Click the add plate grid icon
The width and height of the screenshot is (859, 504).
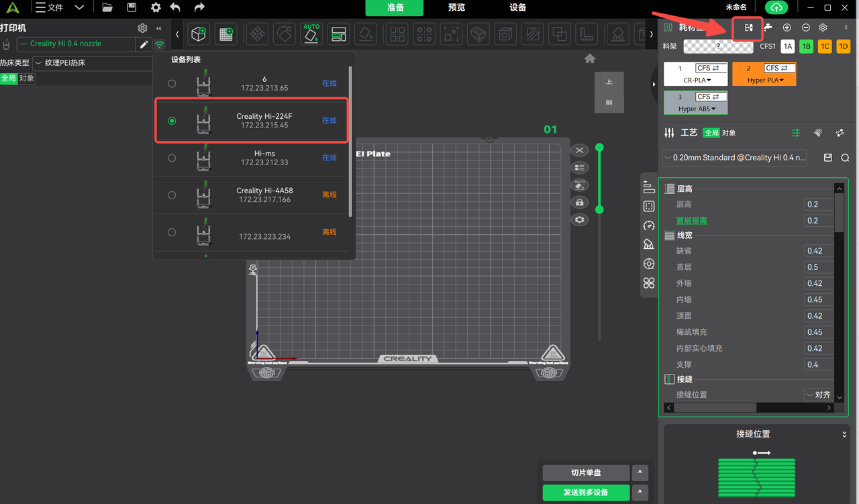point(226,34)
